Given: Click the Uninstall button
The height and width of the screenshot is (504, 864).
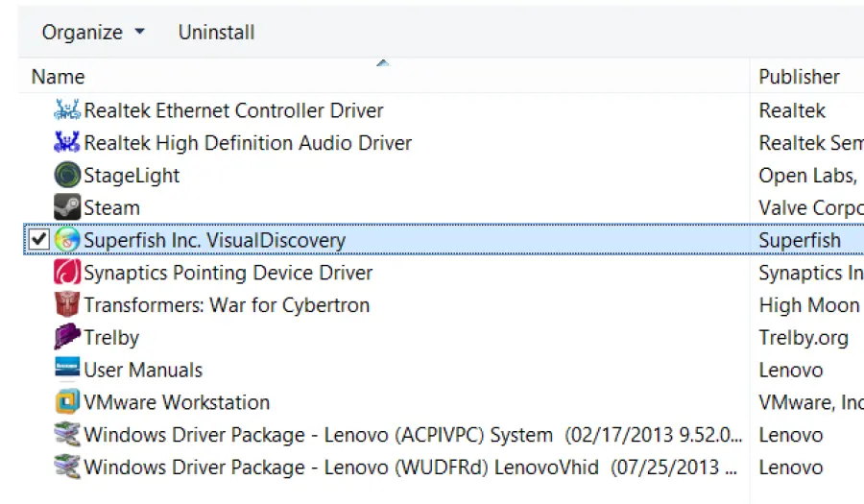Looking at the screenshot, I should (x=217, y=33).
